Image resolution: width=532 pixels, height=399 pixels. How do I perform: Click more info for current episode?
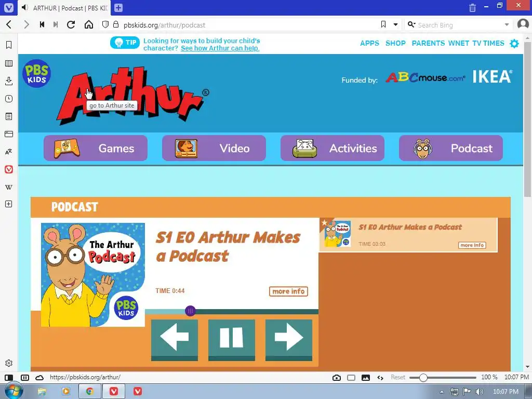(289, 291)
